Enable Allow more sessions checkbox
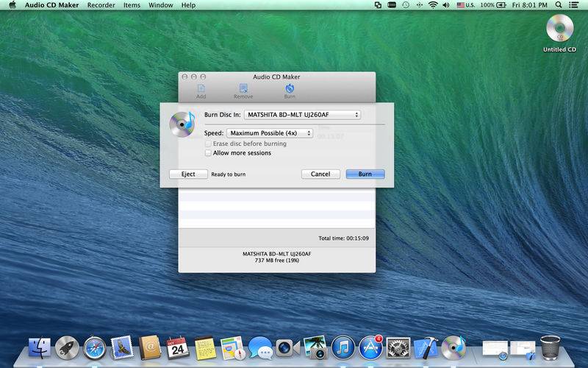Viewport: 588px width, 368px height. pyautogui.click(x=208, y=153)
